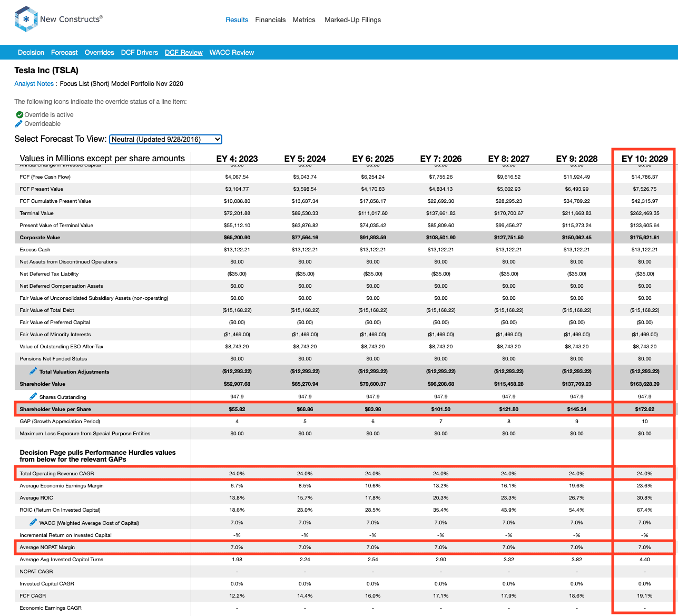678x616 pixels.
Task: Click the pencil icon beside Total Valuation Adjustments
Action: [33, 371]
